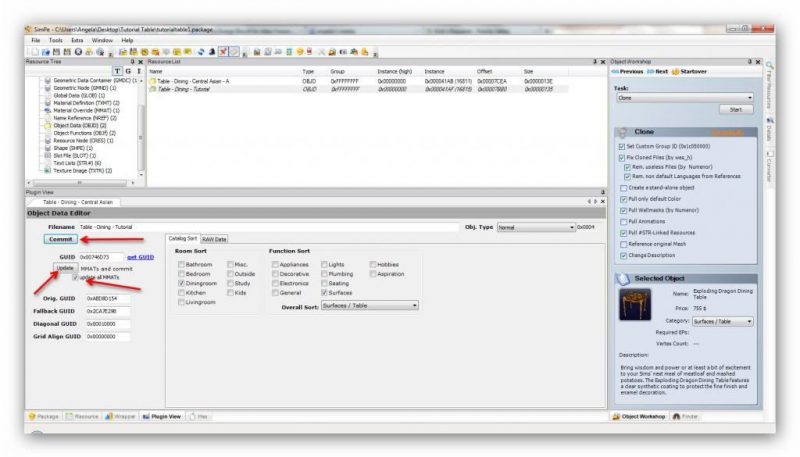Select the Texture Image (TXTR) resource icon
This screenshot has height=457, width=800.
point(47,171)
